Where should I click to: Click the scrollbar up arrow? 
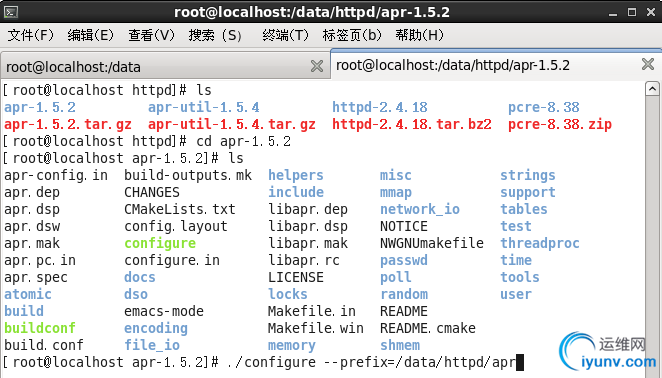pos(652,89)
